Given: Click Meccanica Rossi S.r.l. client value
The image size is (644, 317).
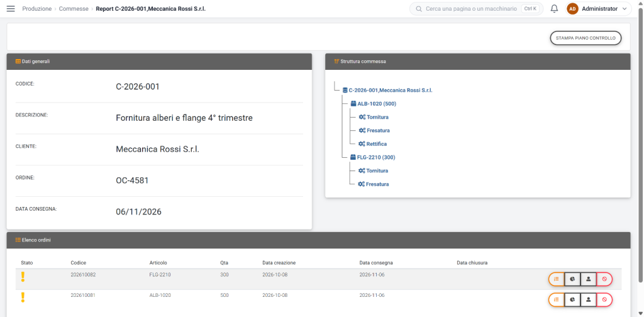Looking at the screenshot, I should pos(157,150).
